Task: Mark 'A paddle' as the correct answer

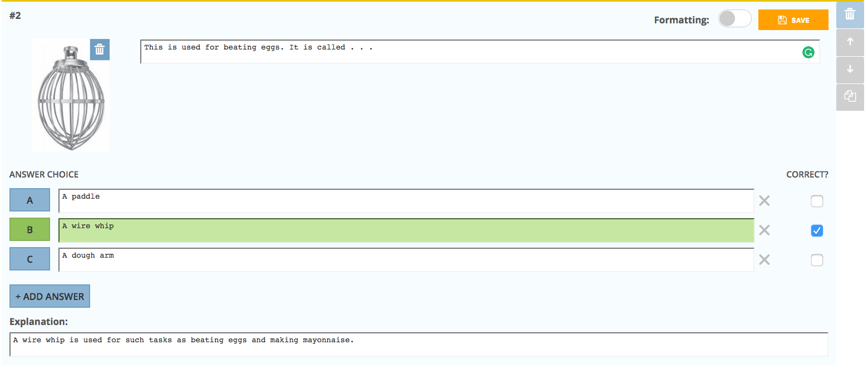Action: tap(817, 201)
